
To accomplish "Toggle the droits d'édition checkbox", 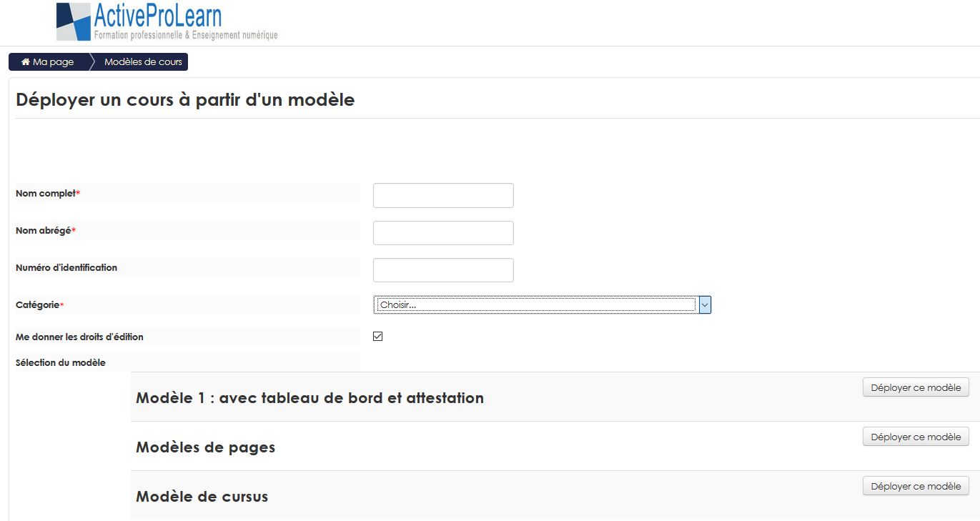I will [378, 337].
